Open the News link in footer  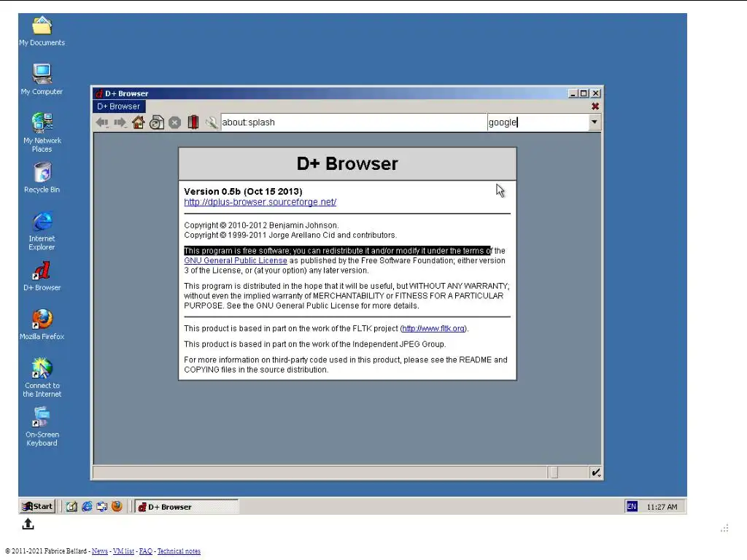point(99,551)
